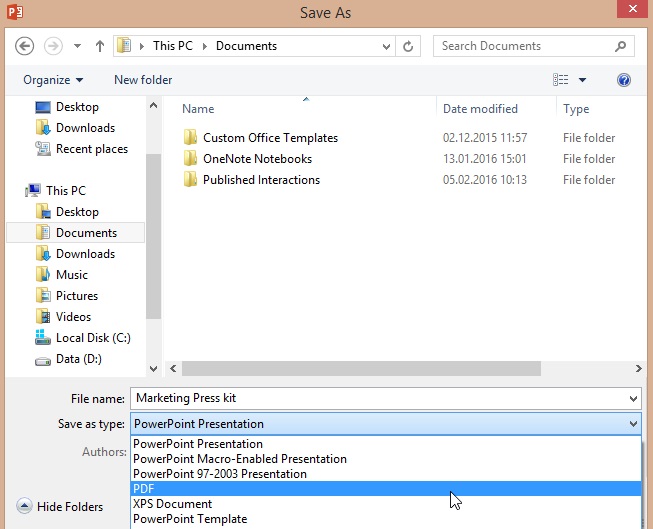Screen dimensions: 653x529
Task: Open Recent places in the sidebar
Action: pos(82,149)
